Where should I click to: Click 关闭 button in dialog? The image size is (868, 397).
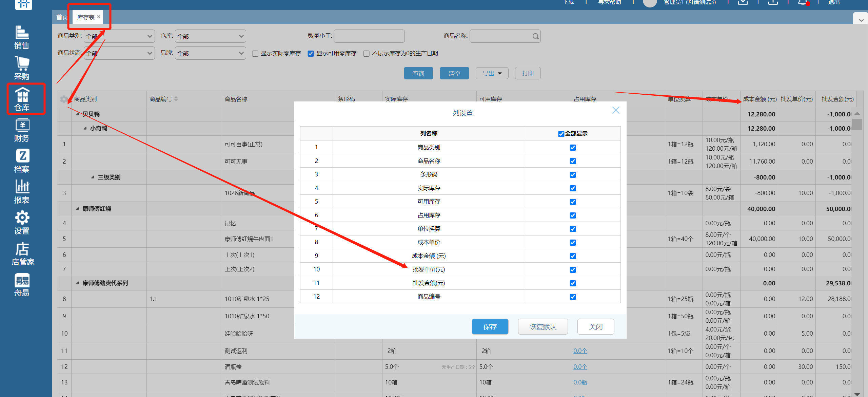(x=596, y=327)
